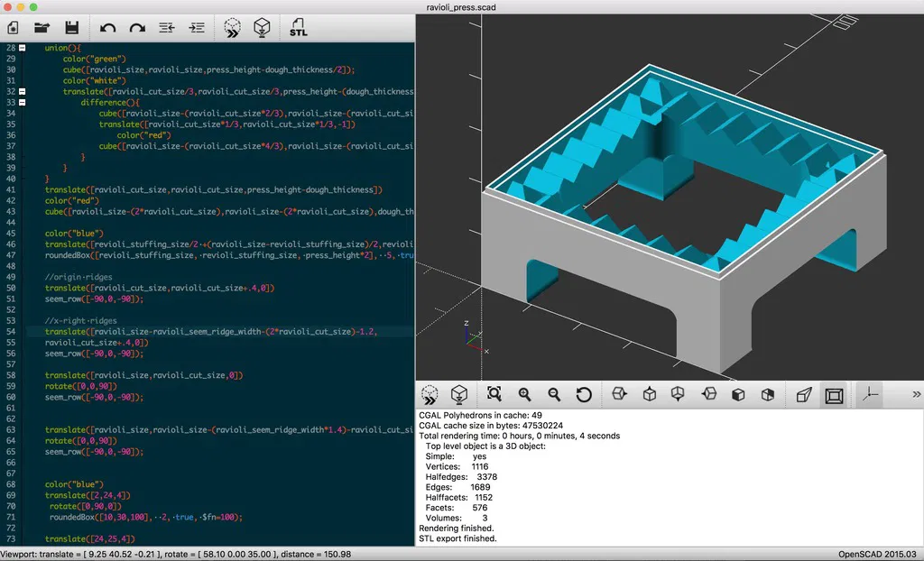Click the '//x-right ridges' comment
Image resolution: width=924 pixels, height=561 pixels.
coord(80,320)
